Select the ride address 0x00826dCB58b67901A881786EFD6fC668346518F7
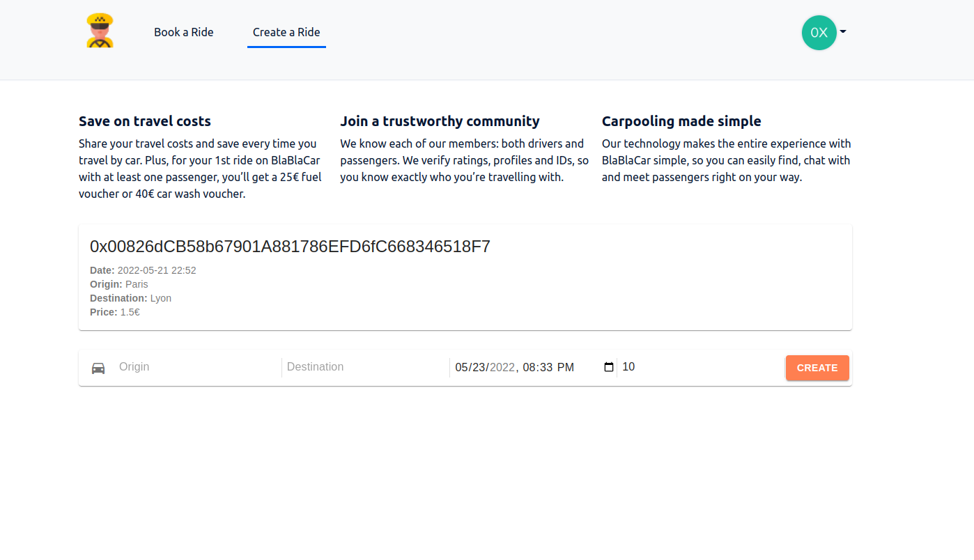This screenshot has width=974, height=560. click(x=290, y=247)
